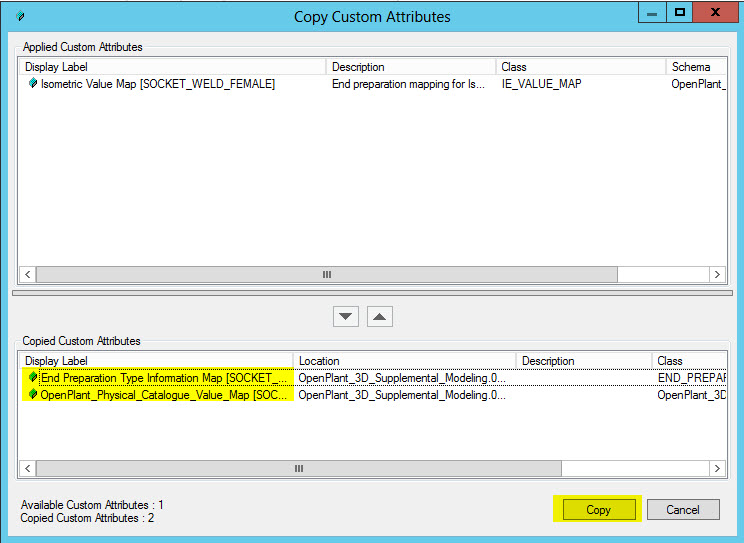
Task: Click OpenPlant_Physical_Catalogue_Value_Map row icon
Action: (x=33, y=395)
